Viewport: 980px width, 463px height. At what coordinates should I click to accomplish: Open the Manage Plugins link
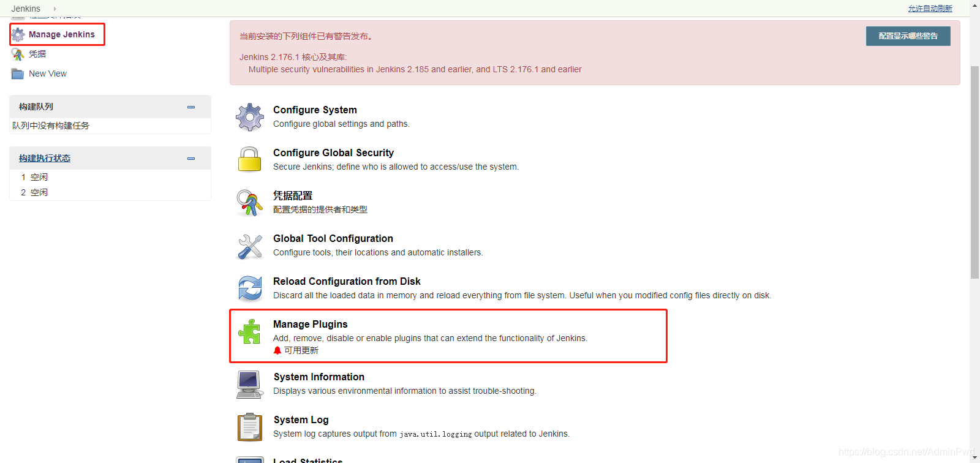tap(311, 324)
